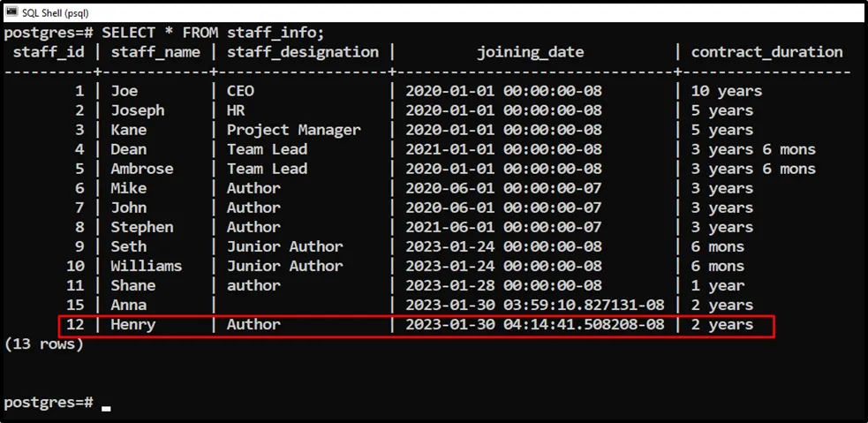Click the name Henry in the highlighted row
This screenshot has width=868, height=423.
tap(133, 325)
